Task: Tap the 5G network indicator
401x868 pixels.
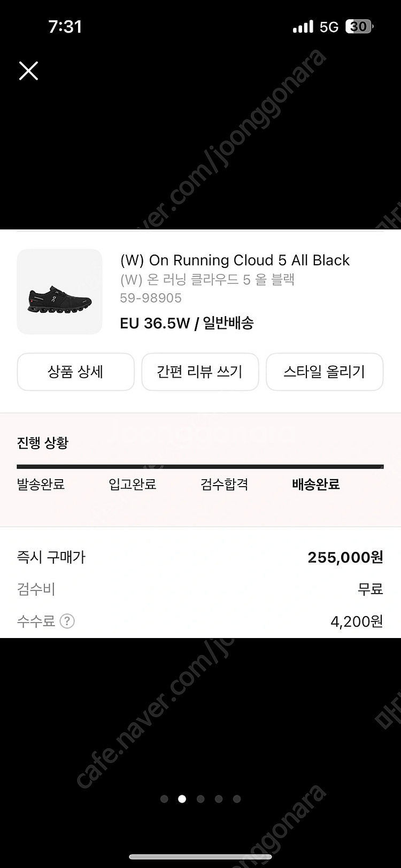Action: click(x=329, y=27)
